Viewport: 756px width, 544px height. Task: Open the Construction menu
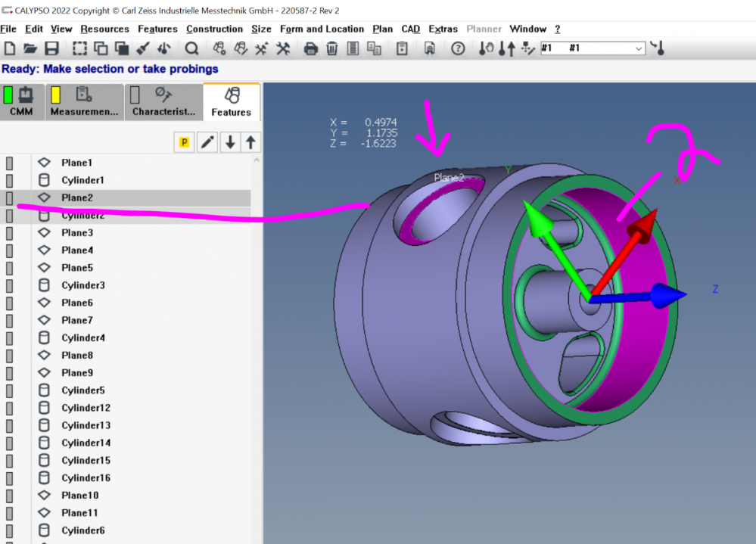214,29
